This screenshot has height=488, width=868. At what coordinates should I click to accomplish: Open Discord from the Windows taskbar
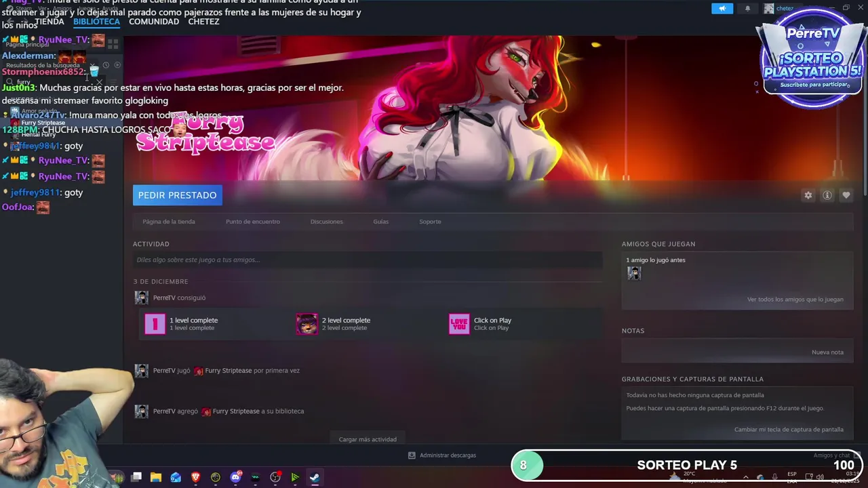pyautogui.click(x=235, y=477)
